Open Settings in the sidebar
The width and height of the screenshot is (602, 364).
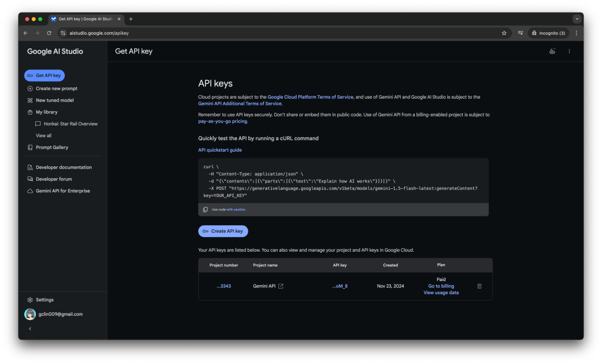[44, 300]
